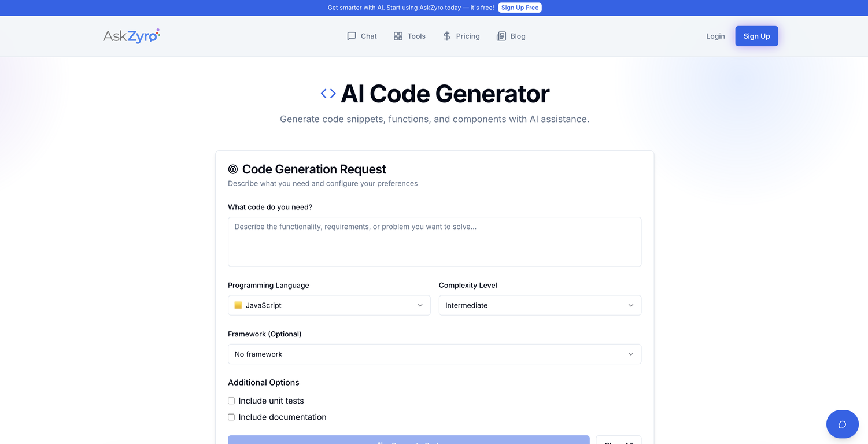Open the Framework (Optional) dropdown

click(434, 354)
